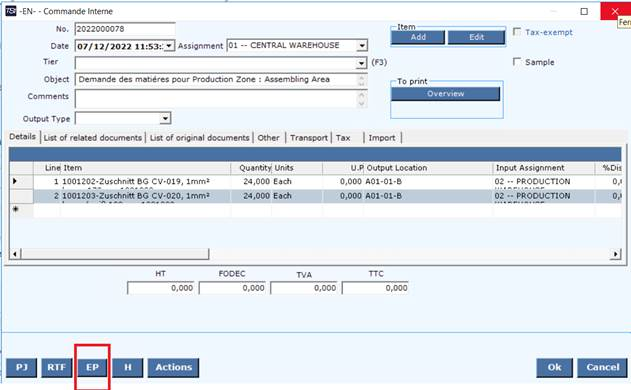Image resolution: width=631 pixels, height=390 pixels.
Task: Click row header of line 2
Action: click(21, 196)
